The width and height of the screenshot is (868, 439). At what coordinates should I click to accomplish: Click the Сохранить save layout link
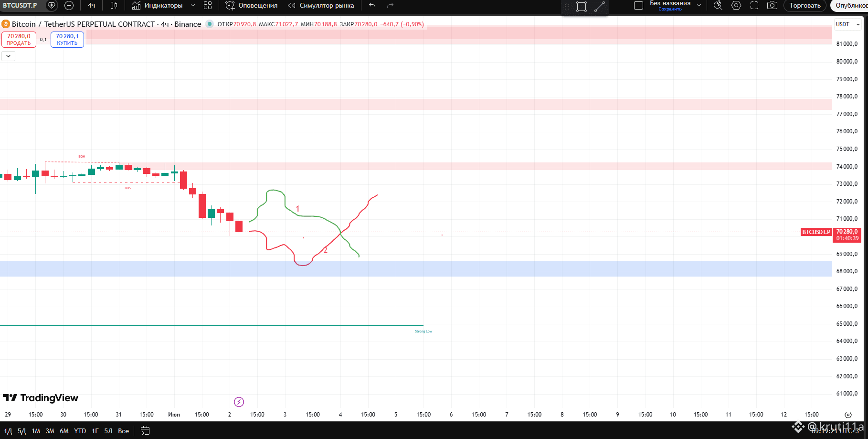pyautogui.click(x=670, y=9)
